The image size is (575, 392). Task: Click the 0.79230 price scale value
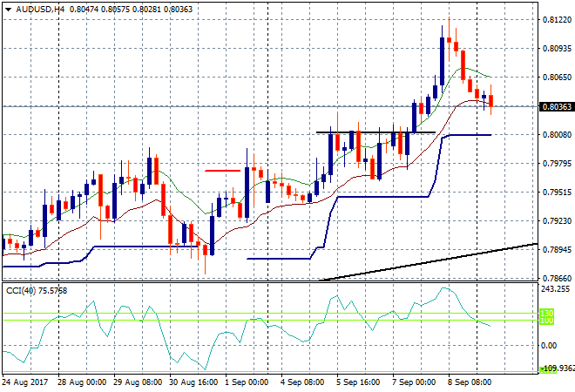point(557,220)
